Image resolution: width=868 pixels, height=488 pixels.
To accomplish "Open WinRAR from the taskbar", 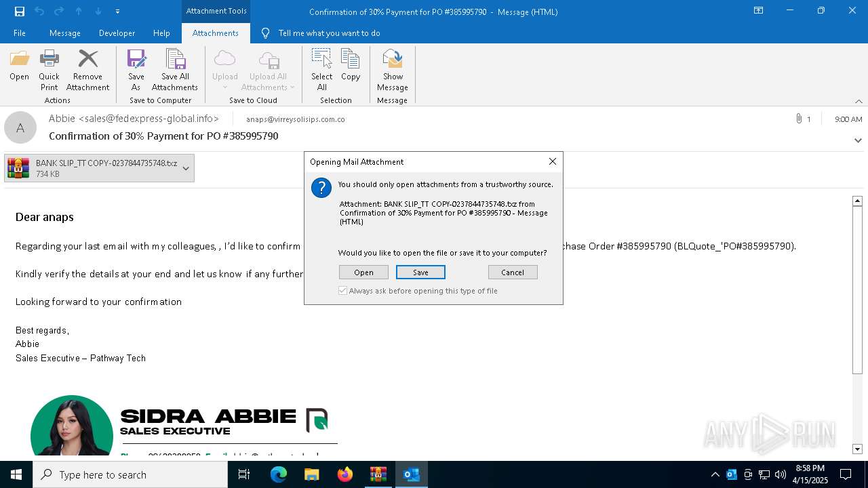I will pyautogui.click(x=378, y=474).
